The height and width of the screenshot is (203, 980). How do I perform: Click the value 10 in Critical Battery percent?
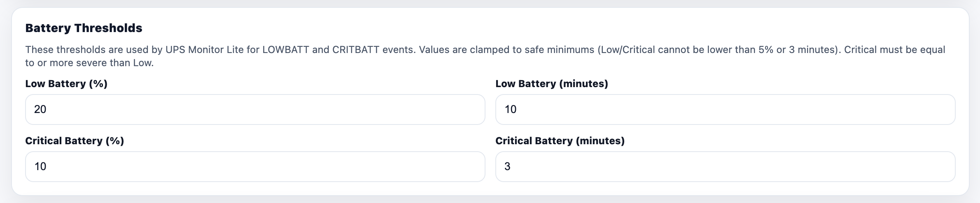[40, 166]
